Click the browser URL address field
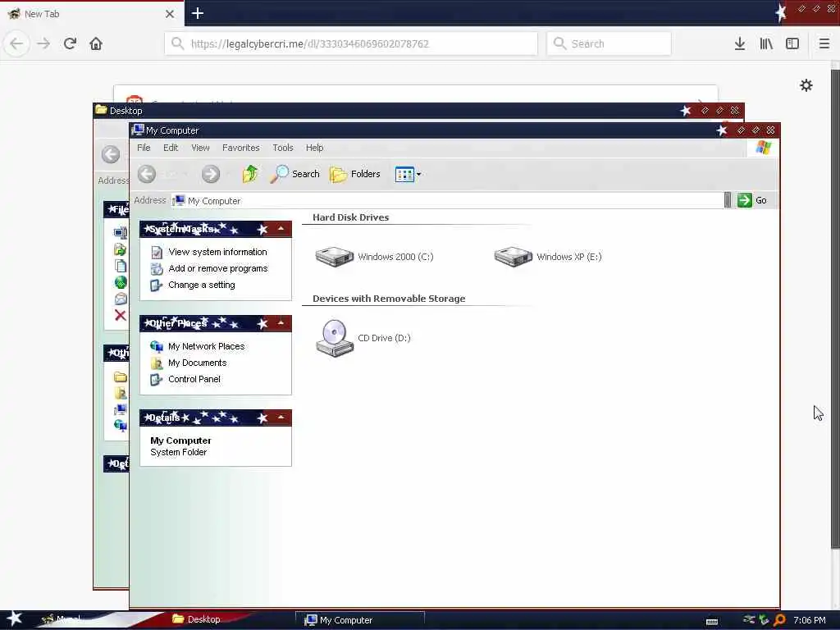 coord(351,43)
